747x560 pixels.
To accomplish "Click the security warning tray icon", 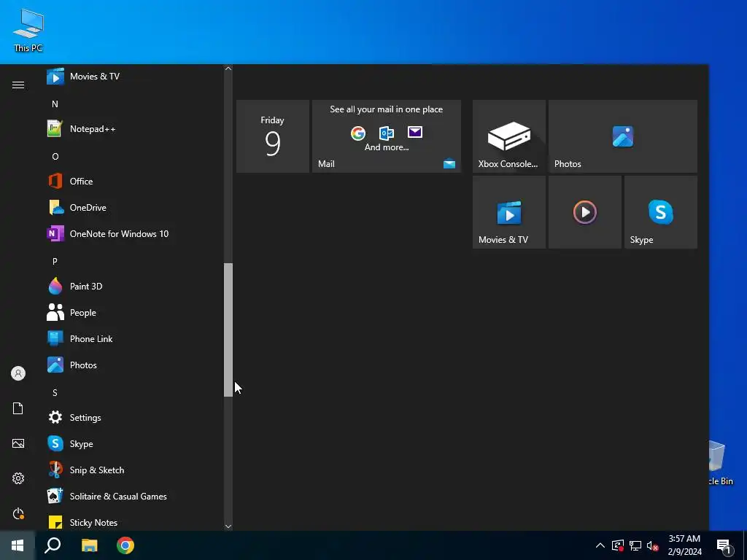I will [617, 545].
